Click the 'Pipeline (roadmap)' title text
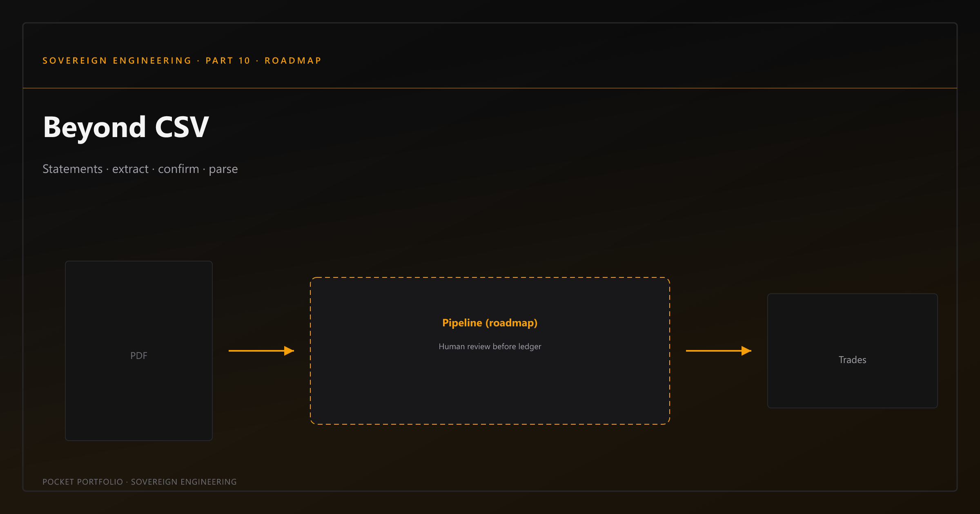This screenshot has height=514, width=980. click(490, 323)
